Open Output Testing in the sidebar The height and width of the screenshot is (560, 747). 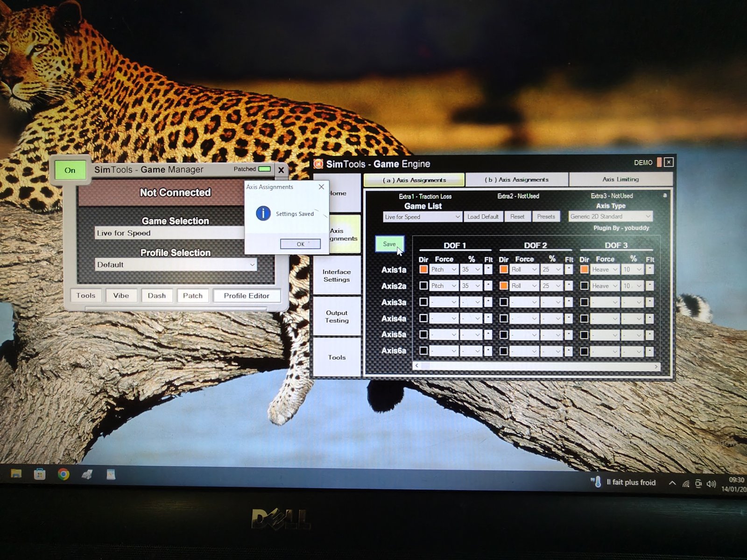tap(337, 316)
